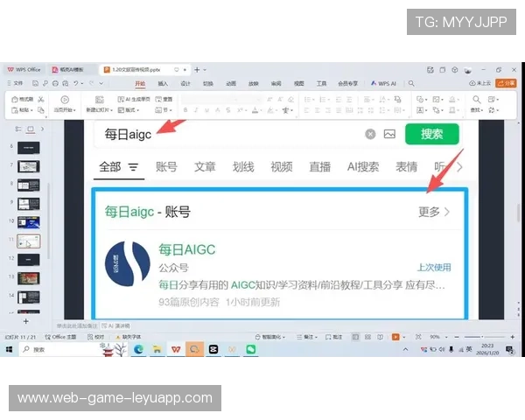The image size is (525, 420).
Task: Click the fit-to-window icon beside 90%
Action: coord(418,337)
